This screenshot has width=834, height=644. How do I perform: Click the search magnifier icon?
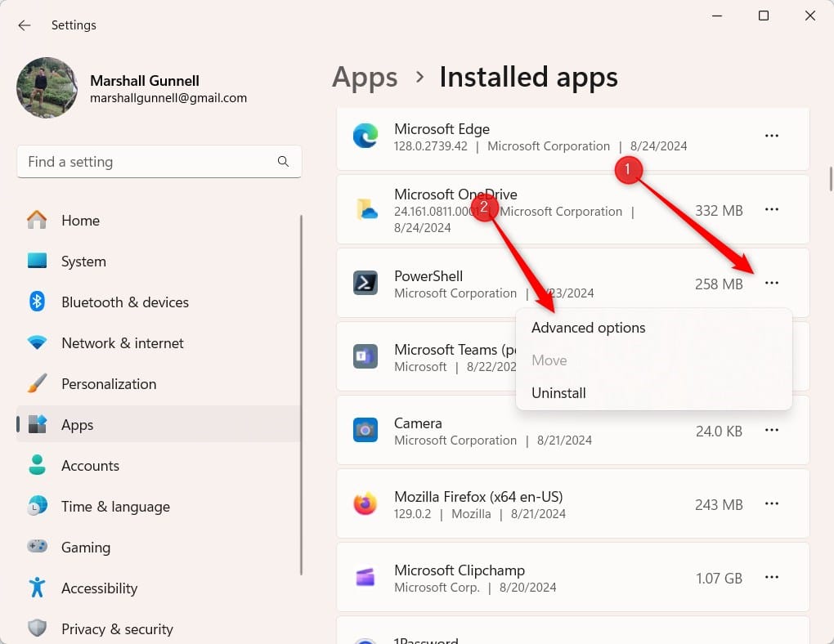[283, 161]
